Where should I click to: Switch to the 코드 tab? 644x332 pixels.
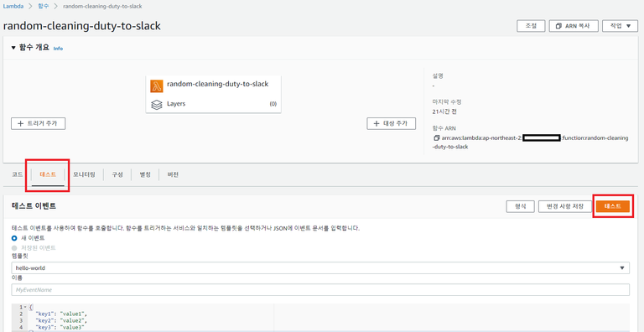click(18, 174)
